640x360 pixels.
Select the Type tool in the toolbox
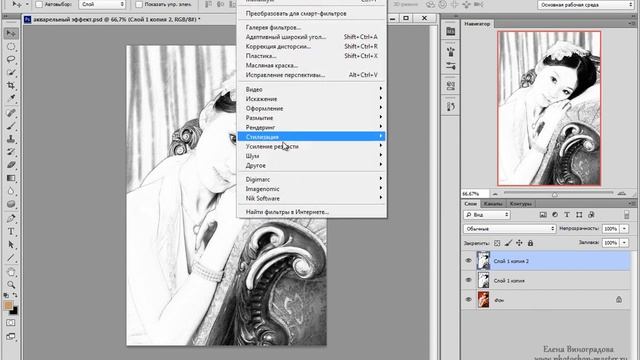click(x=11, y=231)
